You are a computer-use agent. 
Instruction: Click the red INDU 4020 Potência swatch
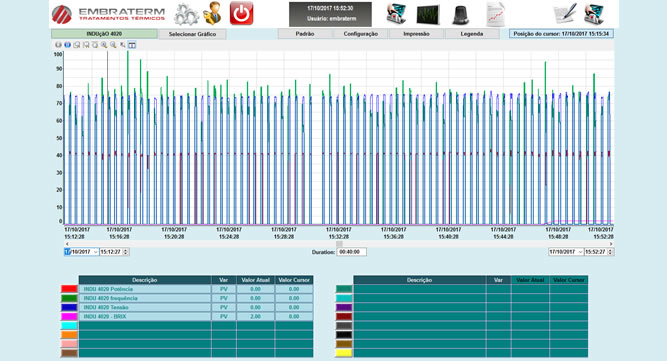[69, 289]
